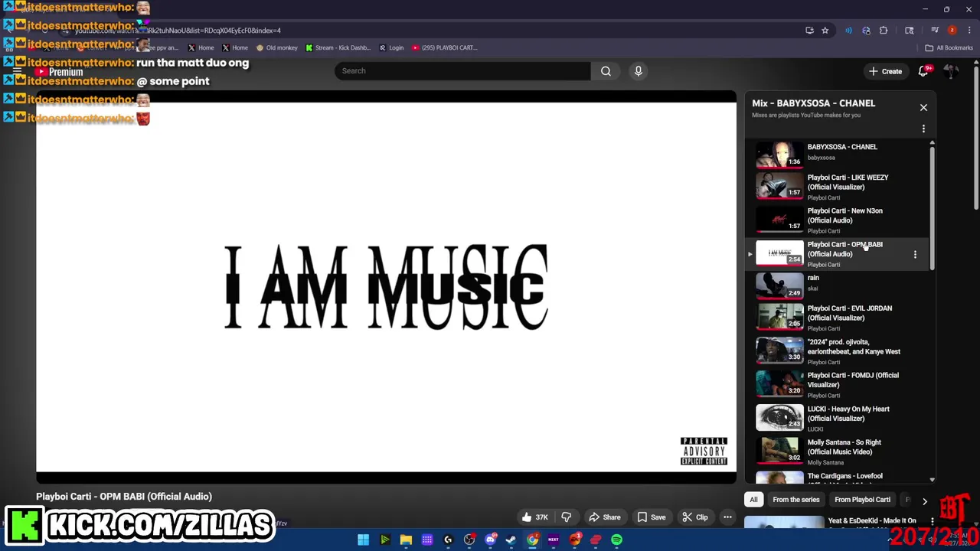Image resolution: width=980 pixels, height=551 pixels.
Task: Click the Create button in YouTube header
Action: [x=885, y=71]
